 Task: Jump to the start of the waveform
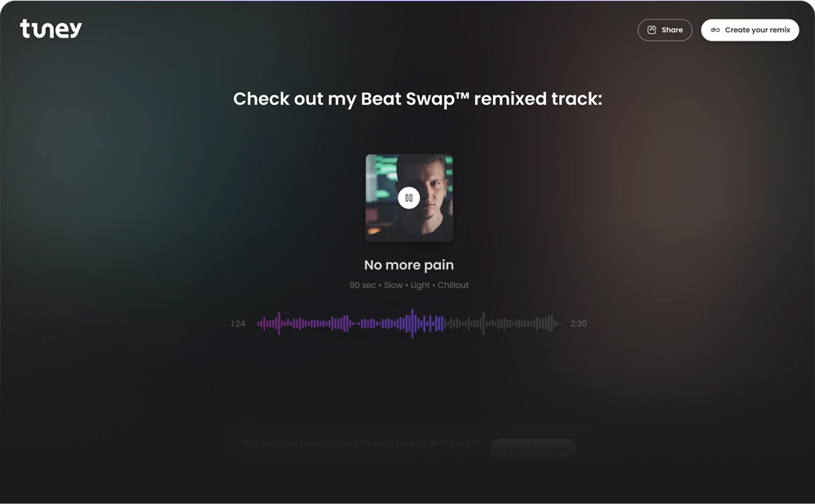point(258,323)
